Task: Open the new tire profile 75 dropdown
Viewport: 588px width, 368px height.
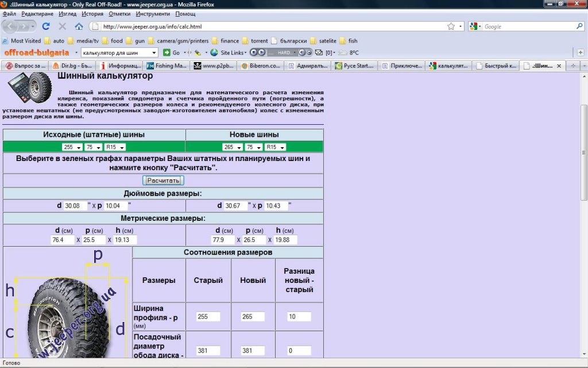Action: coord(253,147)
